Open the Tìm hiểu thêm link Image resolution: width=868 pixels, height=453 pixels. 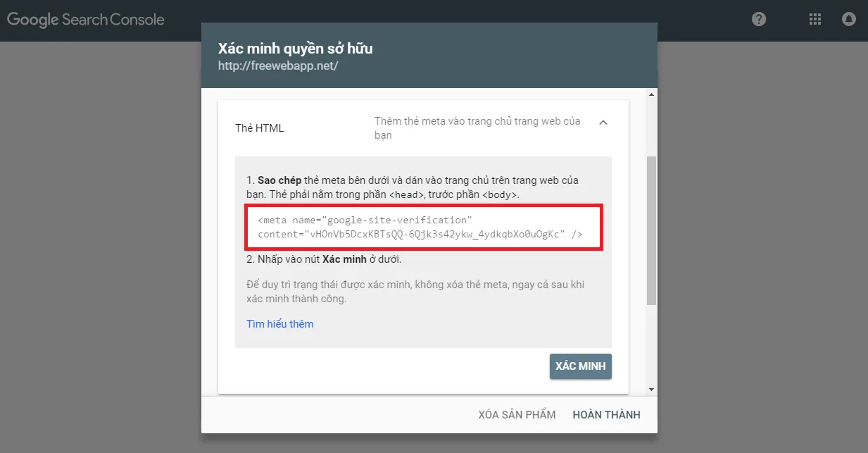click(x=280, y=324)
